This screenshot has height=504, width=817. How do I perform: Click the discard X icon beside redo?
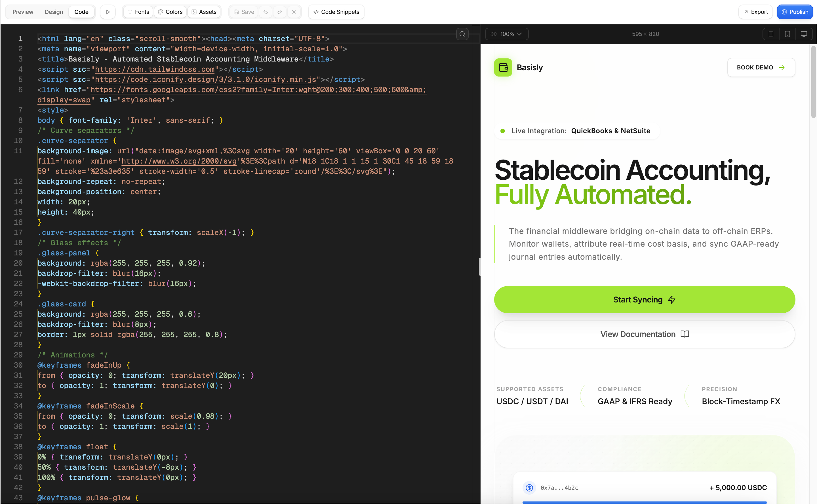click(294, 12)
